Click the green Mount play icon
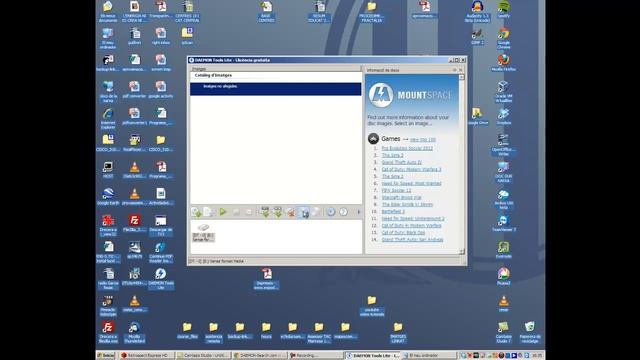 [x=223, y=211]
